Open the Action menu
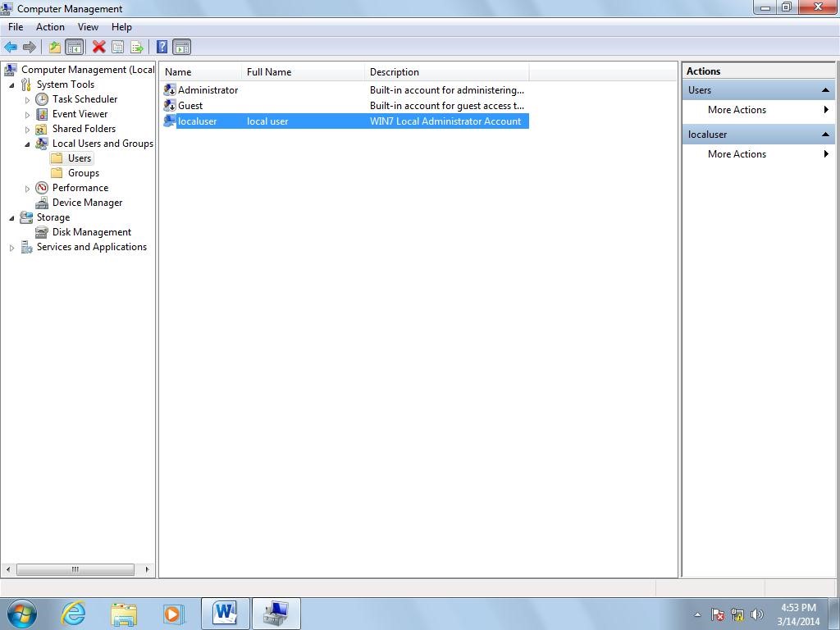This screenshot has height=630, width=840. [50, 27]
